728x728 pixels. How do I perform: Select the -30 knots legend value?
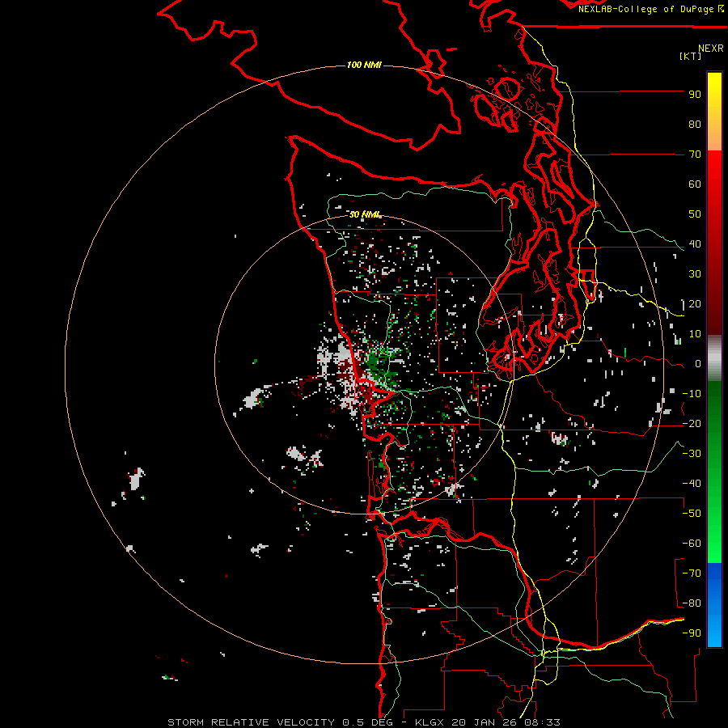(692, 454)
